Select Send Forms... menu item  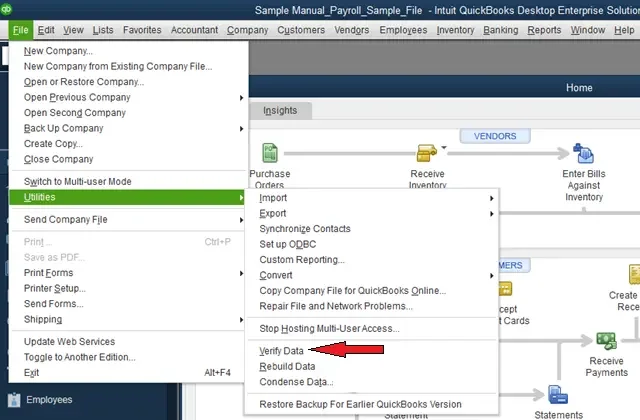pos(128,304)
